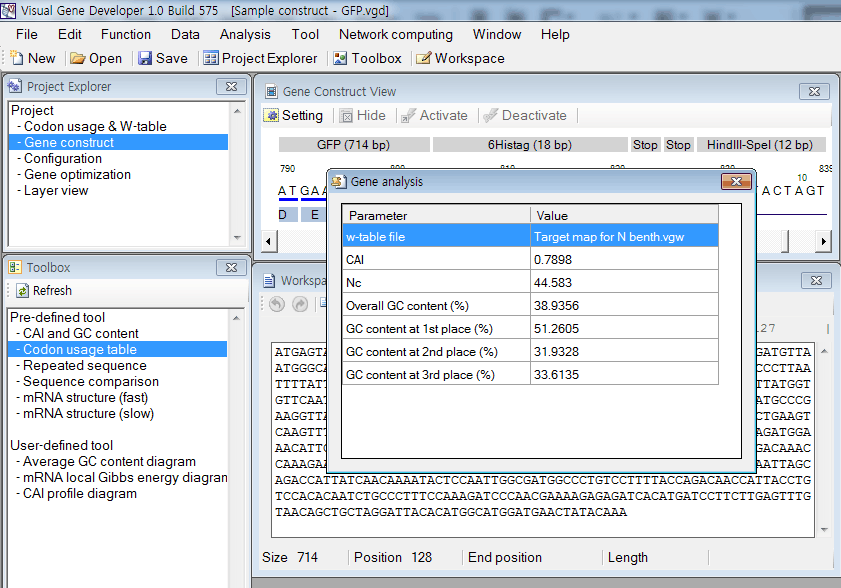Viewport: 841px width, 588px height.
Task: Click the Workspace toolbar icon
Action: (x=460, y=58)
